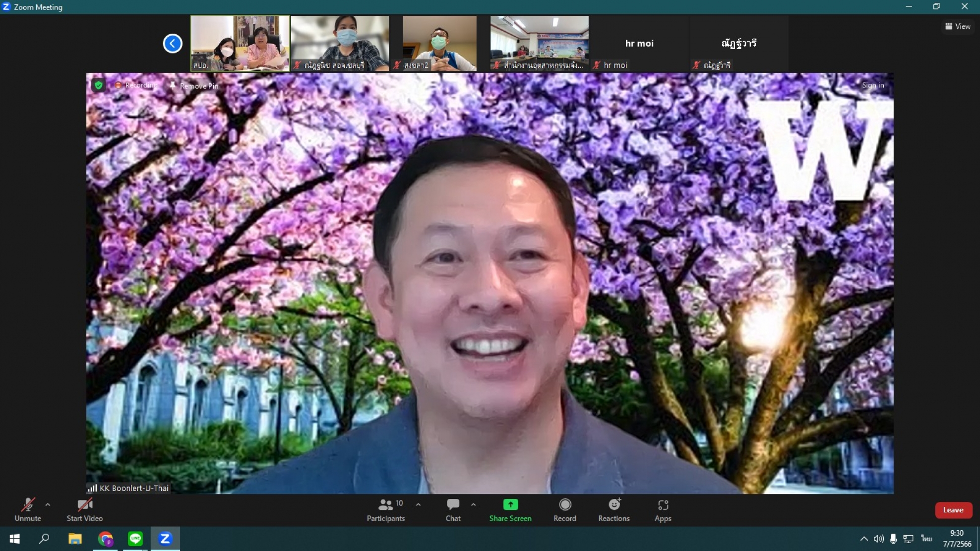Close the Zoom Meeting window
This screenshot has height=551, width=980.
coord(965,6)
